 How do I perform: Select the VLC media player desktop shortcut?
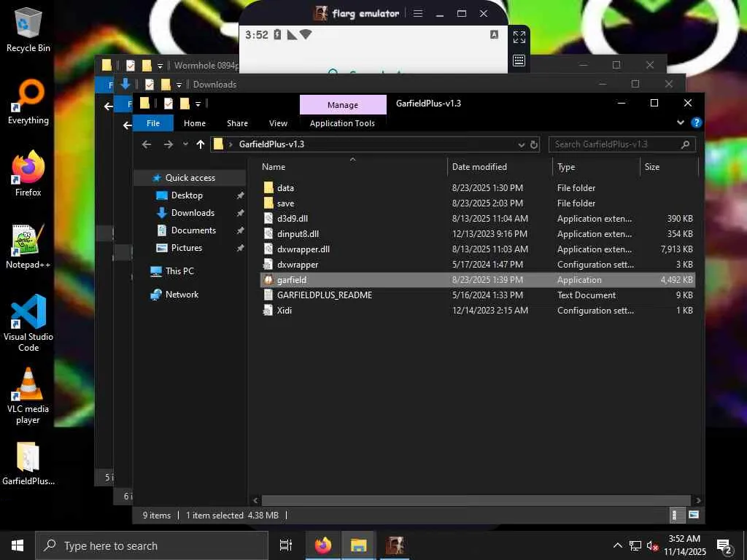coord(28,396)
